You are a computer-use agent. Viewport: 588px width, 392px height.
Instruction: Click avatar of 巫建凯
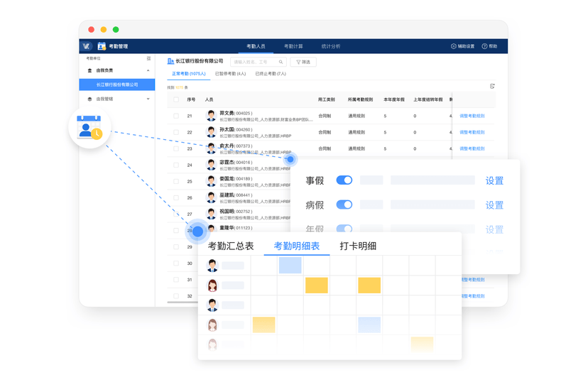tap(211, 197)
